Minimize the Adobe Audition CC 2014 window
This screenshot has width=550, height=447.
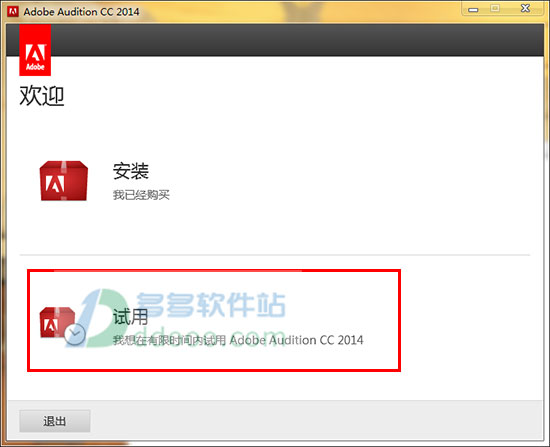473,9
